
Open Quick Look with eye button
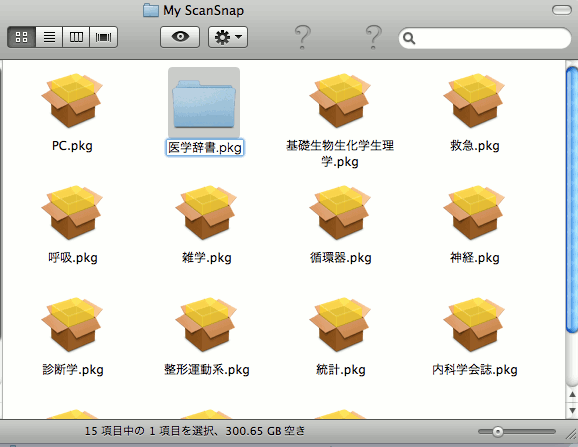(x=180, y=37)
